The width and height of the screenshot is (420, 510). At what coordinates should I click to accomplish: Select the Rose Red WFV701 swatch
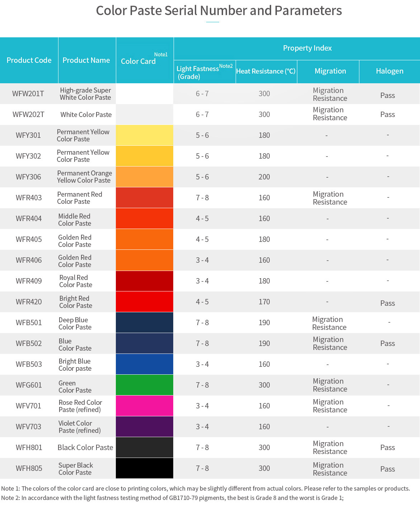click(145, 406)
